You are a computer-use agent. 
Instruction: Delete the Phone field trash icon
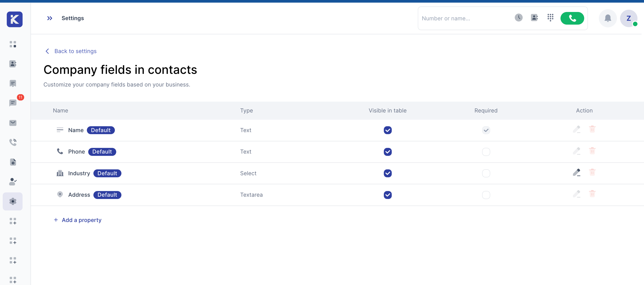tap(592, 151)
